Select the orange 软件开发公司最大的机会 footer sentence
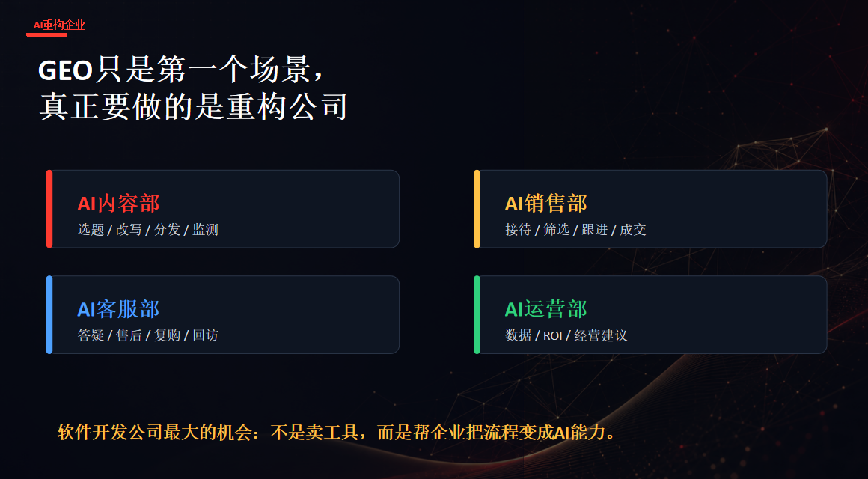 (x=337, y=432)
